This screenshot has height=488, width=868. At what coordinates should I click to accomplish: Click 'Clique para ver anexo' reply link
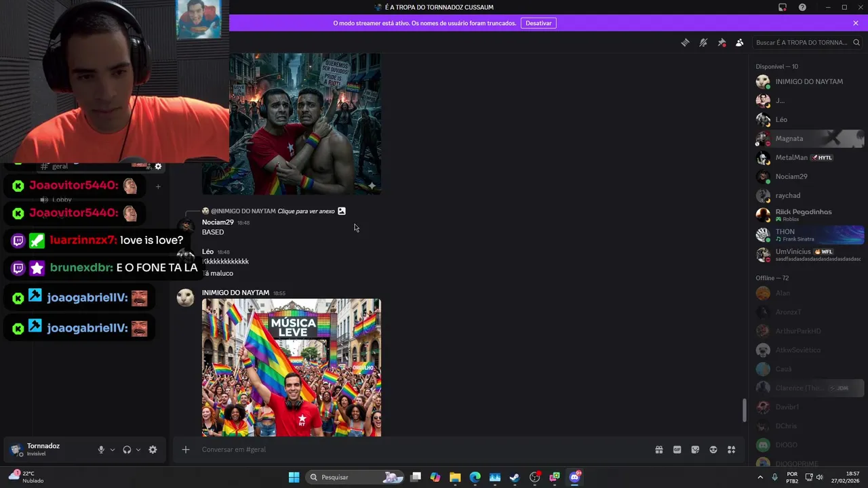tap(306, 211)
